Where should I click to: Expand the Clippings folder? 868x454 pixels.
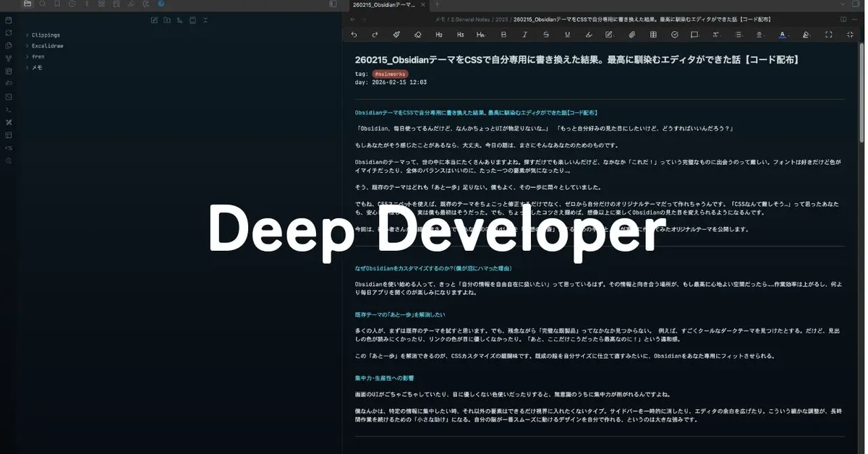click(46, 35)
